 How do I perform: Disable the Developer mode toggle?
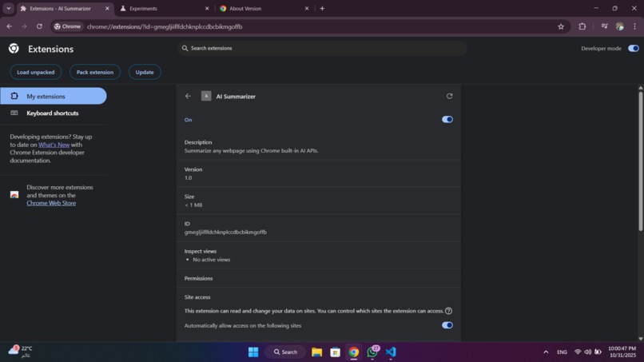634,49
